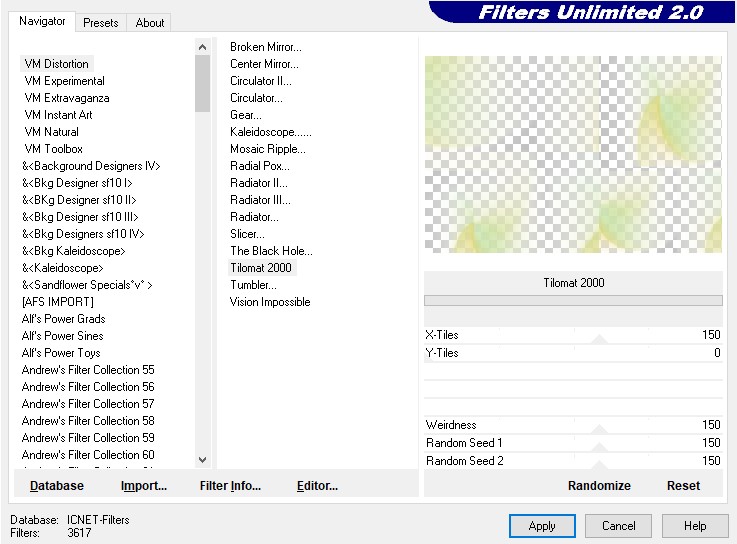737x544 pixels.
Task: Reset the filter parameters
Action: (x=683, y=486)
